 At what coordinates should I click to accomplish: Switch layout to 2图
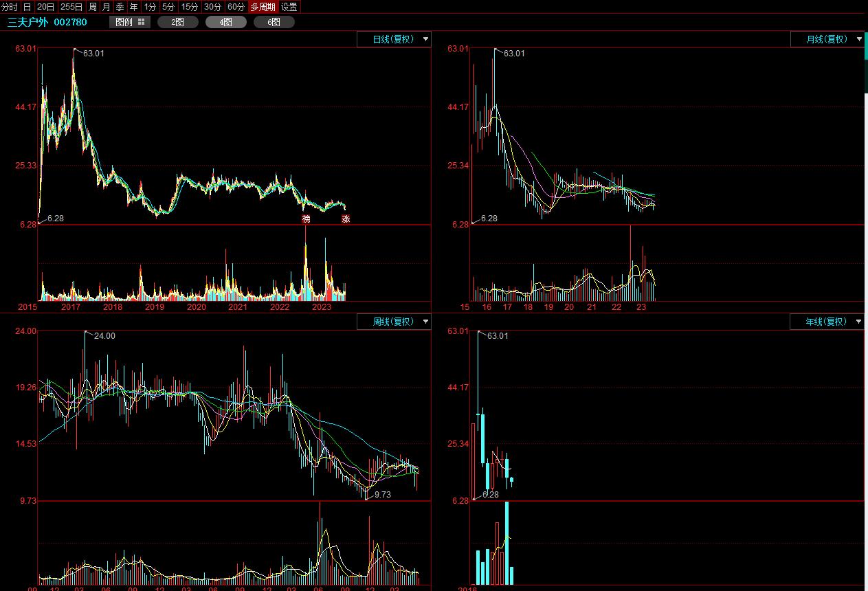[x=178, y=22]
